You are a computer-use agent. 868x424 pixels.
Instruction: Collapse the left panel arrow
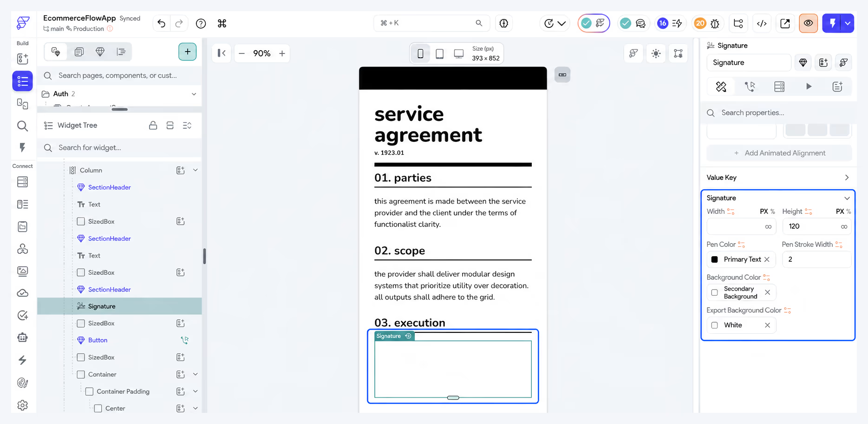222,53
